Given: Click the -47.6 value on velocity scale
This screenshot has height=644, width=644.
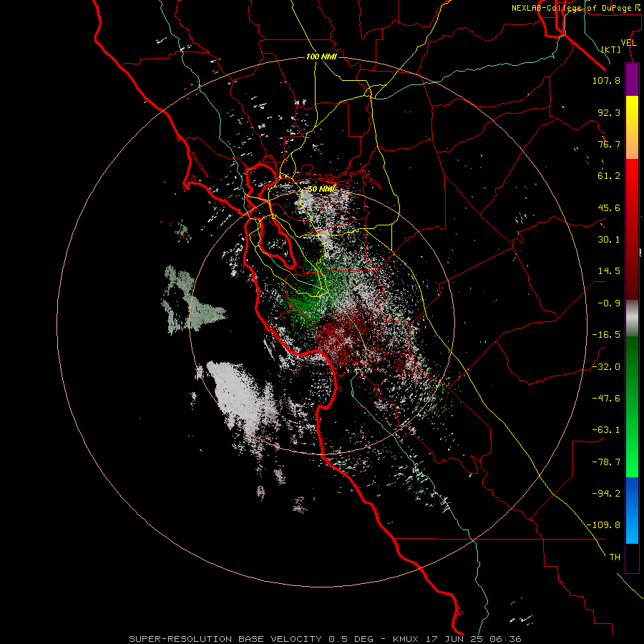Looking at the screenshot, I should tap(606, 399).
